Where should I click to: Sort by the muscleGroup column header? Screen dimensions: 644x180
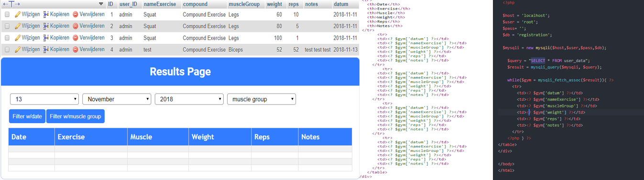pos(244,4)
